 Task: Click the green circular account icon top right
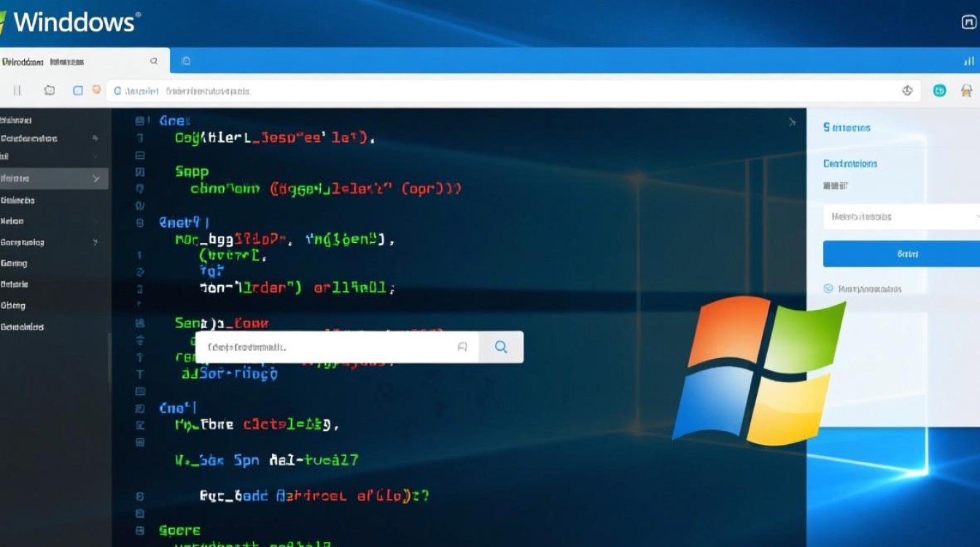[x=939, y=90]
